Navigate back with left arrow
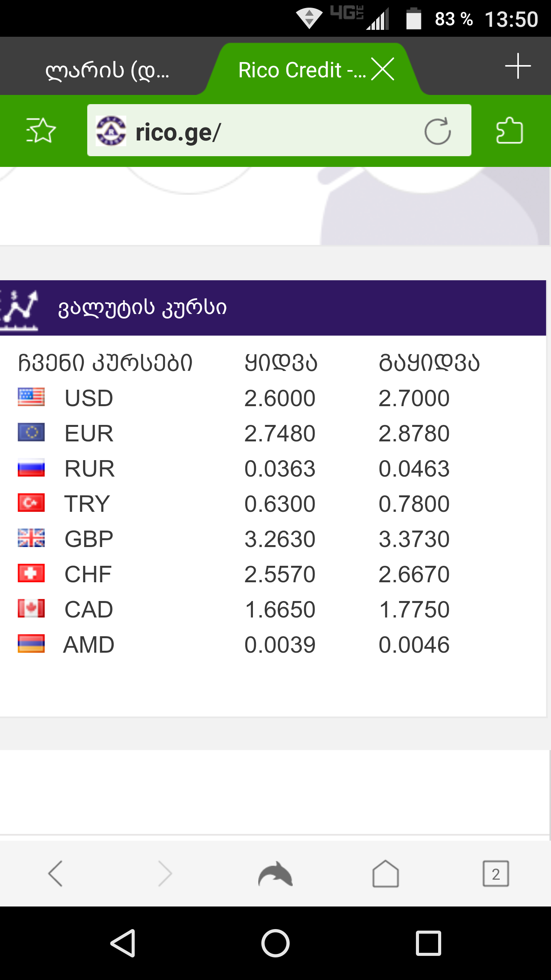The width and height of the screenshot is (551, 980). pyautogui.click(x=55, y=874)
